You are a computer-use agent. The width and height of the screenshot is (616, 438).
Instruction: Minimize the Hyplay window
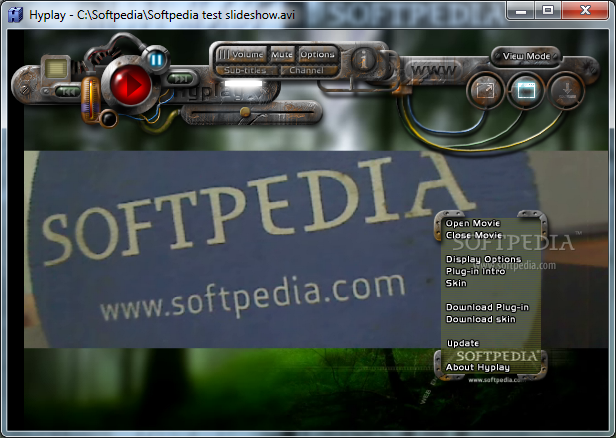[x=521, y=11]
